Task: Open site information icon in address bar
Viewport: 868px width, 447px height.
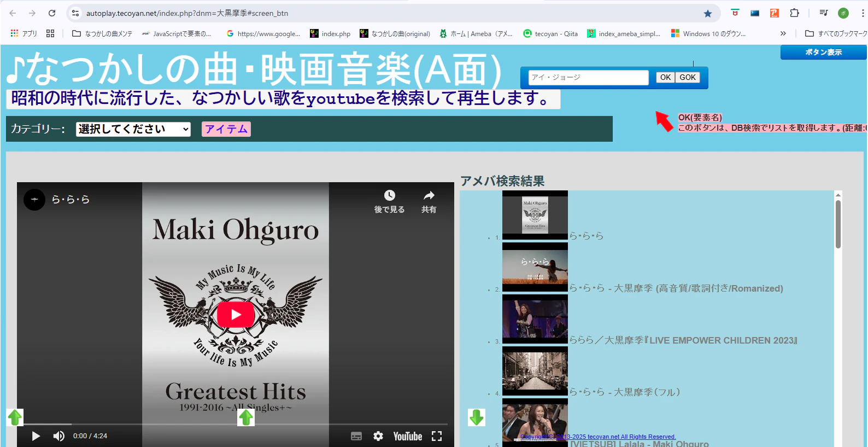Action: [x=75, y=13]
